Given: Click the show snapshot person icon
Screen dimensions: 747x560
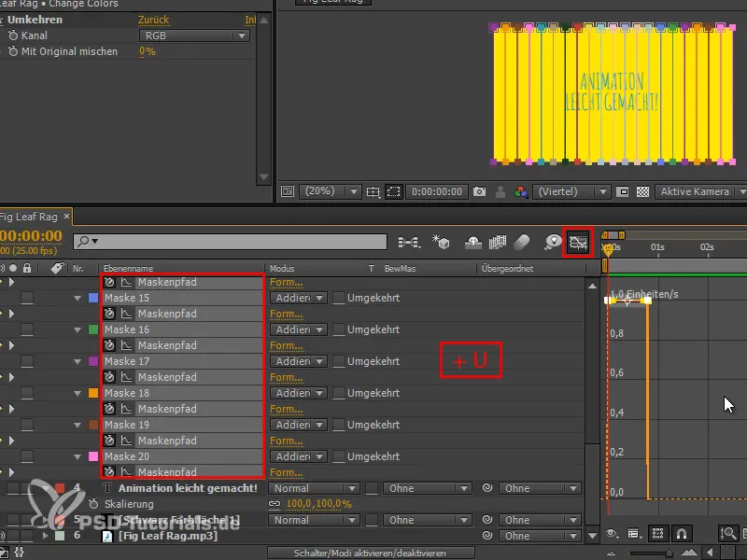Looking at the screenshot, I should click(x=500, y=191).
